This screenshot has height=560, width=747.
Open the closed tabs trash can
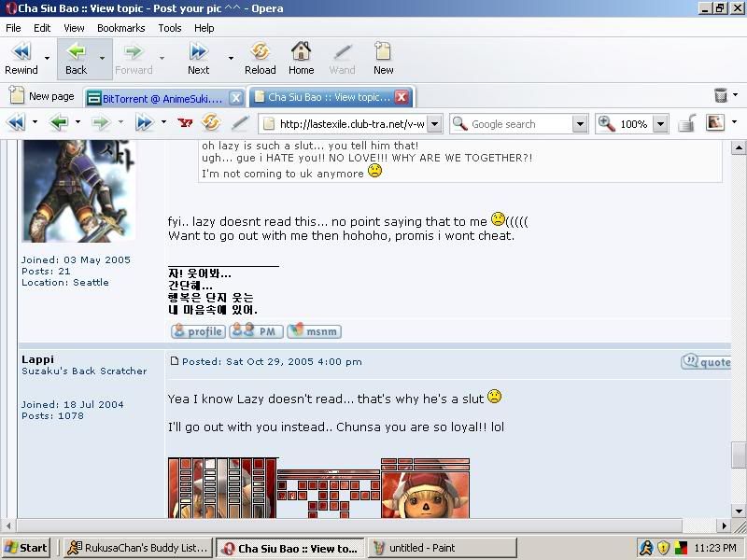[x=721, y=95]
